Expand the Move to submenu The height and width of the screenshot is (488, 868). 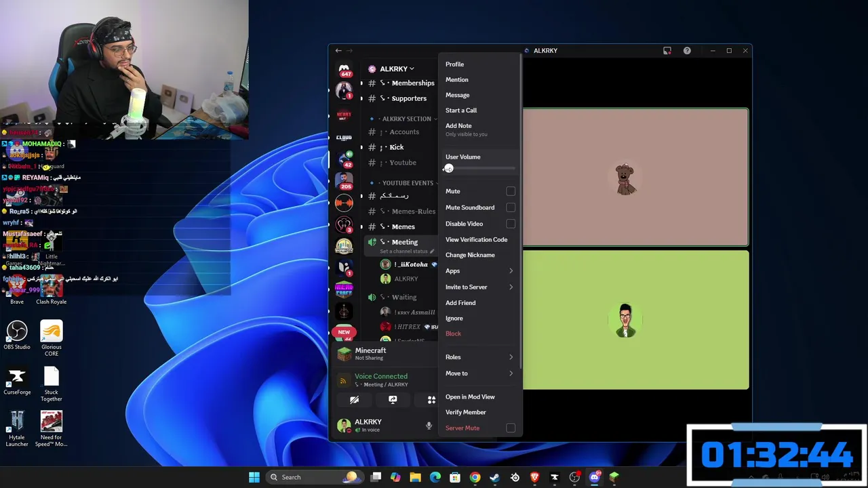(480, 373)
